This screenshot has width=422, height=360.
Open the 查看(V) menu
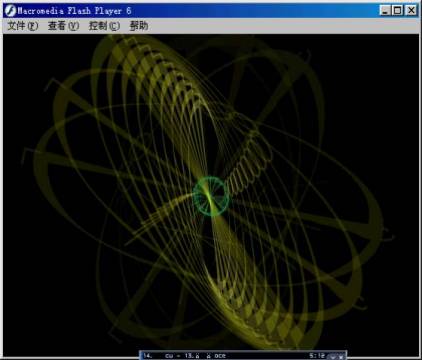pyautogui.click(x=63, y=26)
